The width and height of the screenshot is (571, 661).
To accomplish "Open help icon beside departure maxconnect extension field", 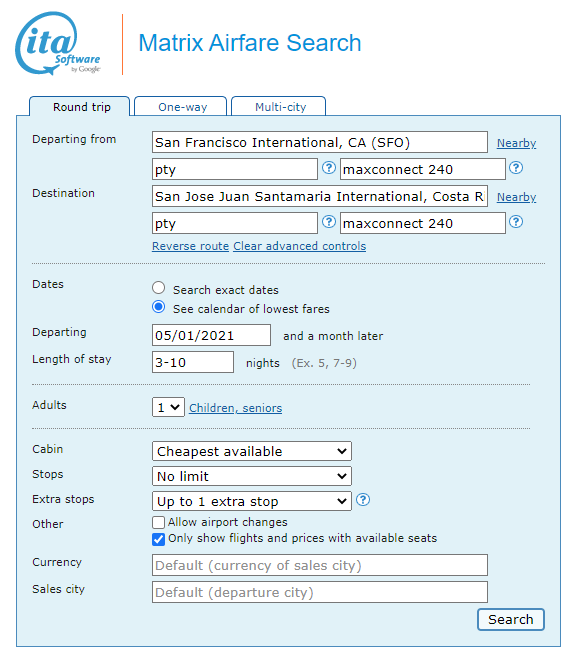I will click(x=516, y=168).
